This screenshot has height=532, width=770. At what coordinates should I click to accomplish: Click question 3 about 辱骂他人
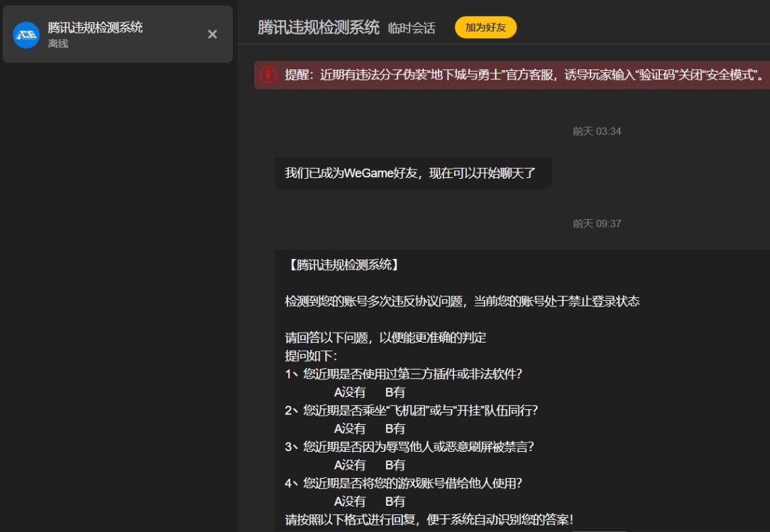point(409,447)
